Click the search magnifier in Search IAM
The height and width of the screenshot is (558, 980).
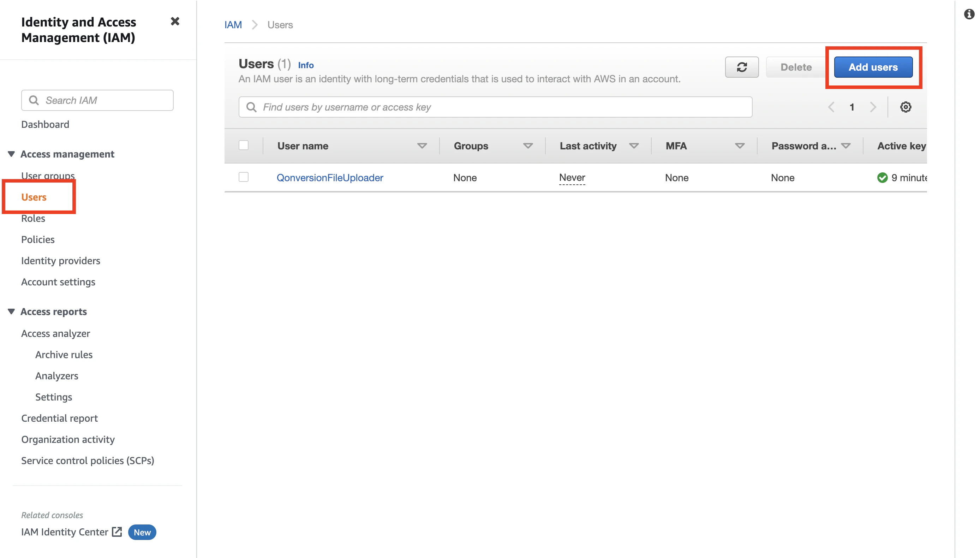click(x=34, y=100)
